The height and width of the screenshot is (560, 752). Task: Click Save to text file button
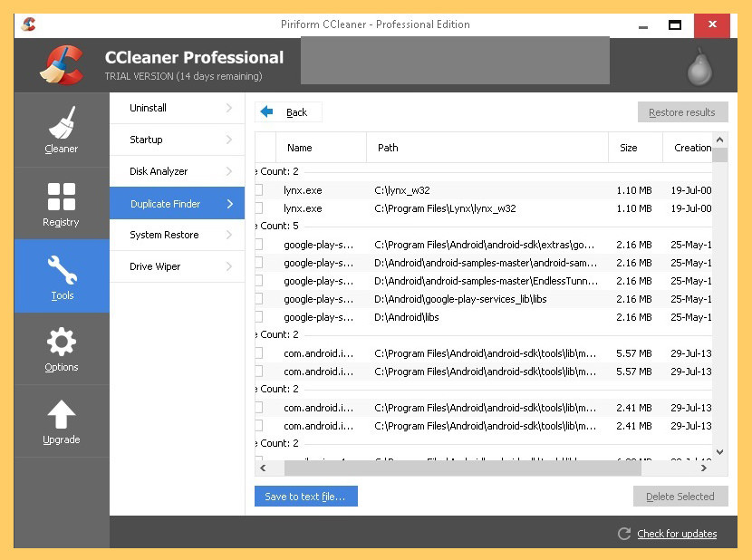305,497
